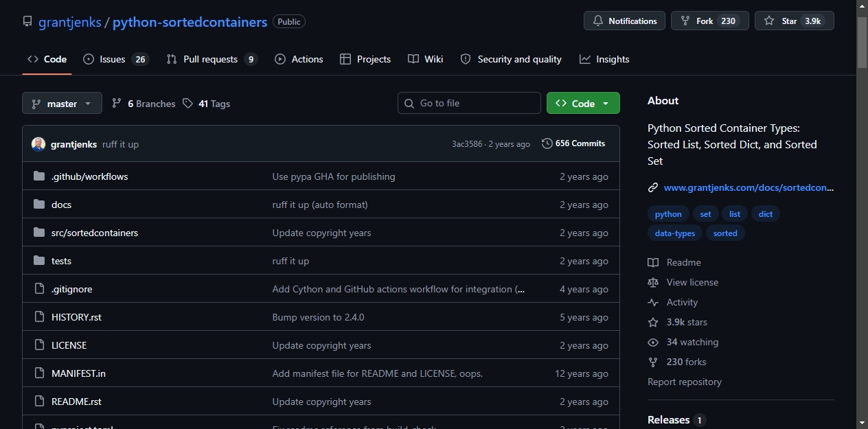Click the branch icon beside 6 Branches
Image resolution: width=868 pixels, height=429 pixels.
pyautogui.click(x=117, y=104)
